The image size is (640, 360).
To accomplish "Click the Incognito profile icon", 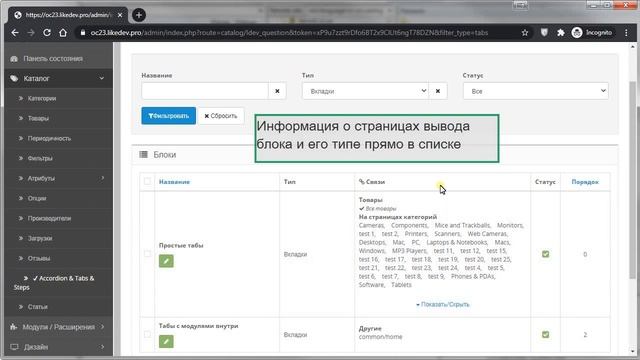I will pos(577,33).
